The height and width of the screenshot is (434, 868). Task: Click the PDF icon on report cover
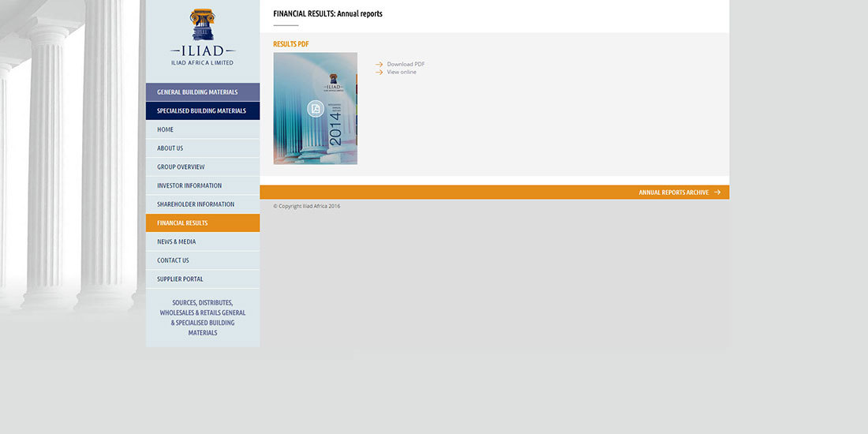(x=316, y=109)
